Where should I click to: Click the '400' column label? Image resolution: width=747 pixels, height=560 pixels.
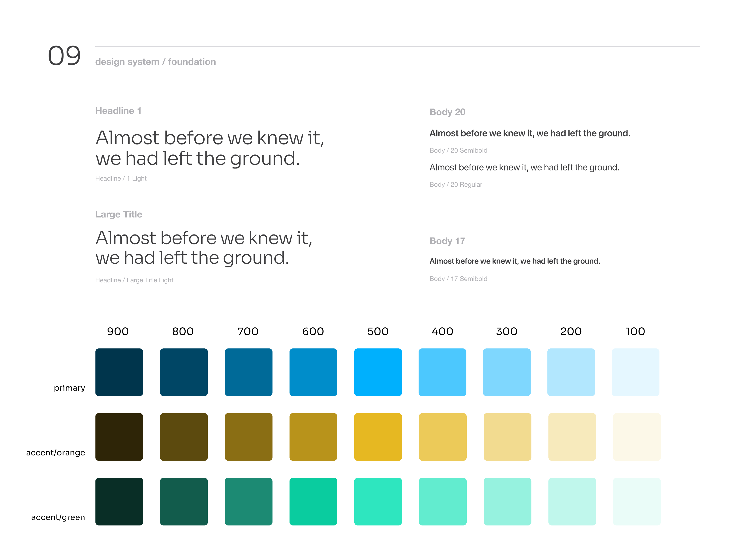[442, 332]
